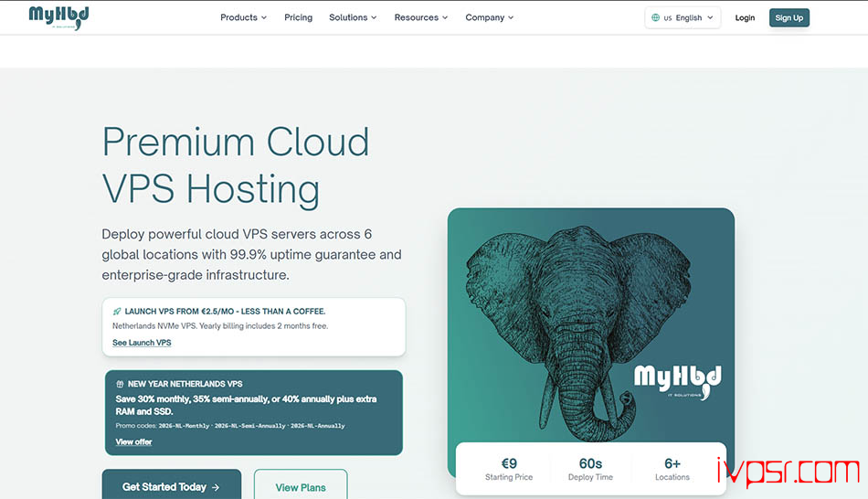The height and width of the screenshot is (499, 868).
Task: Click the Login link
Action: click(x=745, y=17)
